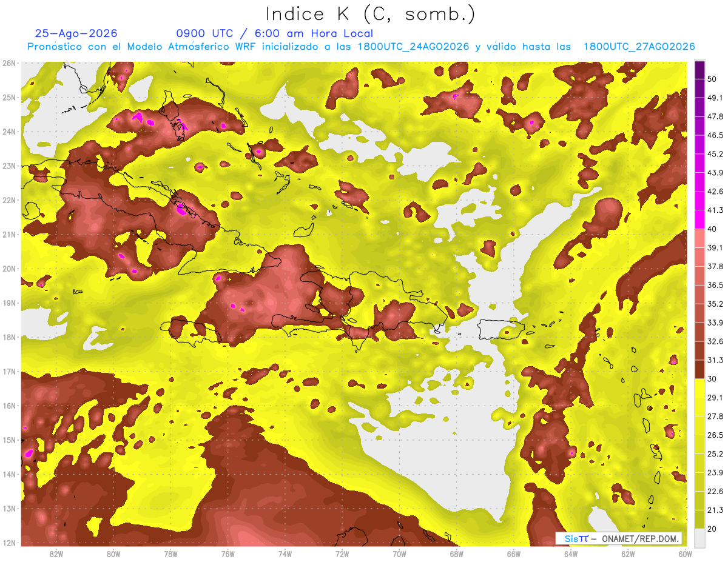The image size is (728, 562).
Task: Click the "14N" latitude axis label
Action: pos(8,474)
